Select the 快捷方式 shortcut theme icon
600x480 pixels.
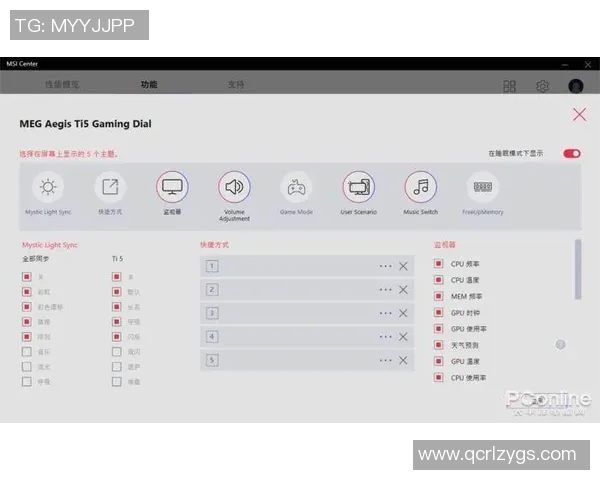click(x=110, y=187)
